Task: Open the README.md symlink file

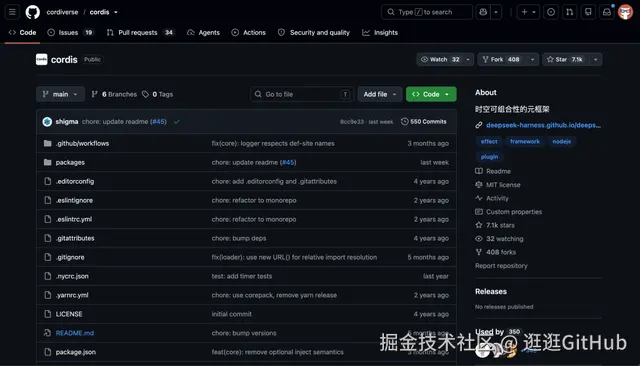Action: (x=75, y=333)
